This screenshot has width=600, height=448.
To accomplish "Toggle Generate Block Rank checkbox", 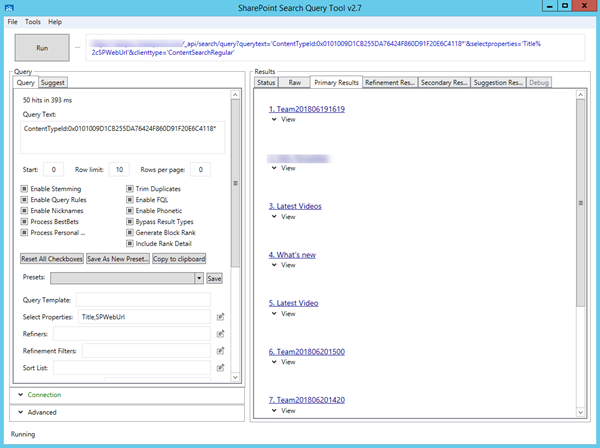I will (x=130, y=233).
